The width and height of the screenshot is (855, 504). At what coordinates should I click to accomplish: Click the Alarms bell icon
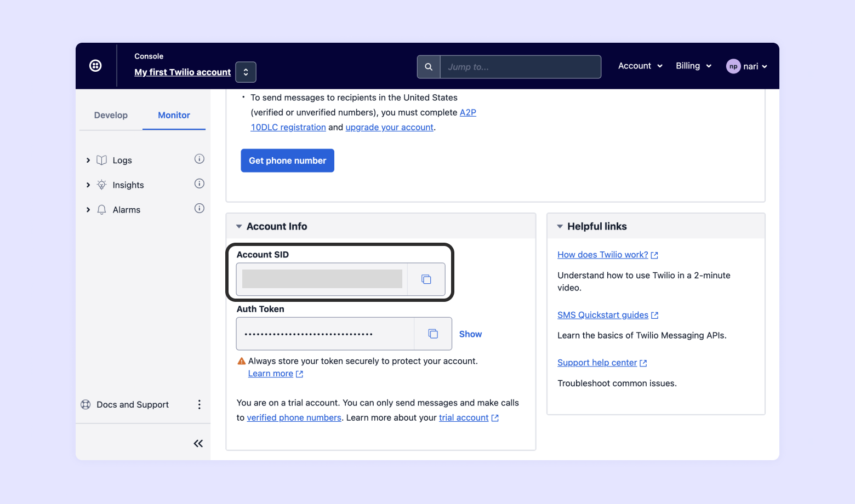(101, 210)
